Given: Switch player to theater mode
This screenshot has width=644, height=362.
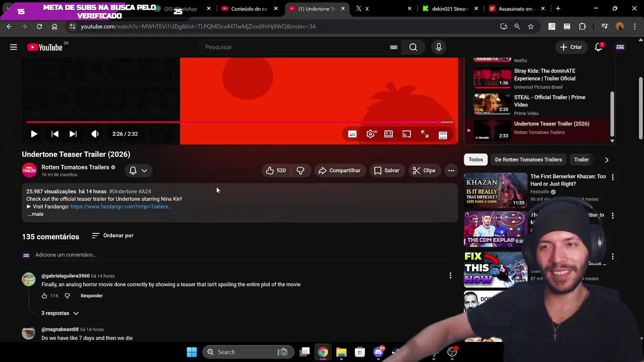Looking at the screenshot, I should 388,134.
